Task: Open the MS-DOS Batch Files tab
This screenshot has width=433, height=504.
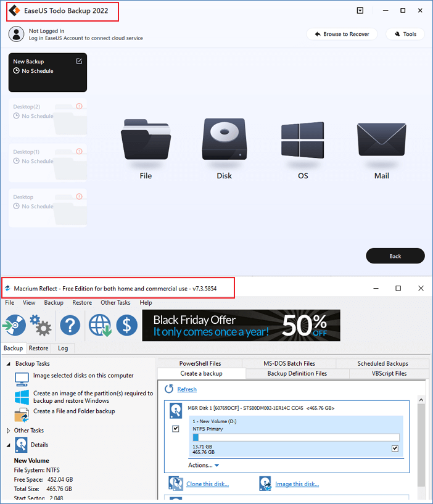Action: click(289, 363)
